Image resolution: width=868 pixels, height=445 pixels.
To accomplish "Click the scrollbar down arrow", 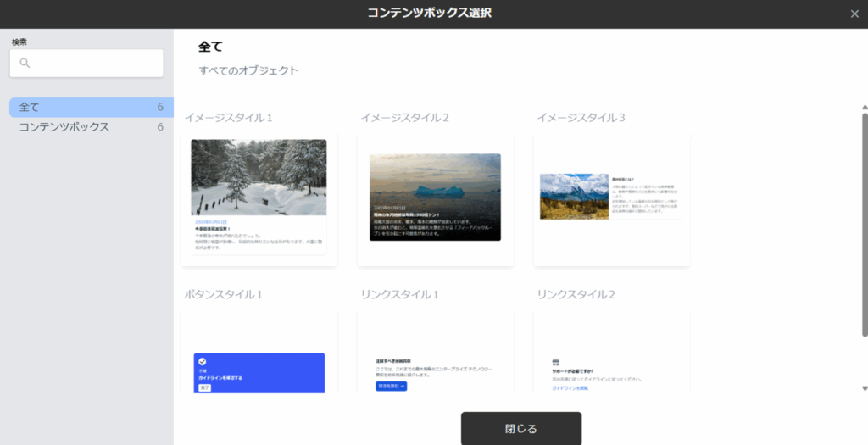I will point(864,387).
